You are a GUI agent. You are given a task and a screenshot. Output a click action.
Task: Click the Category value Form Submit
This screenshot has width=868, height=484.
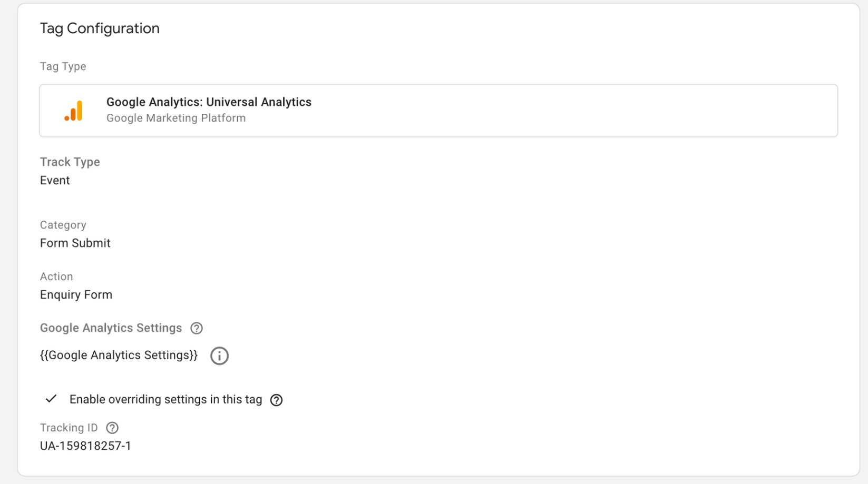tap(75, 243)
